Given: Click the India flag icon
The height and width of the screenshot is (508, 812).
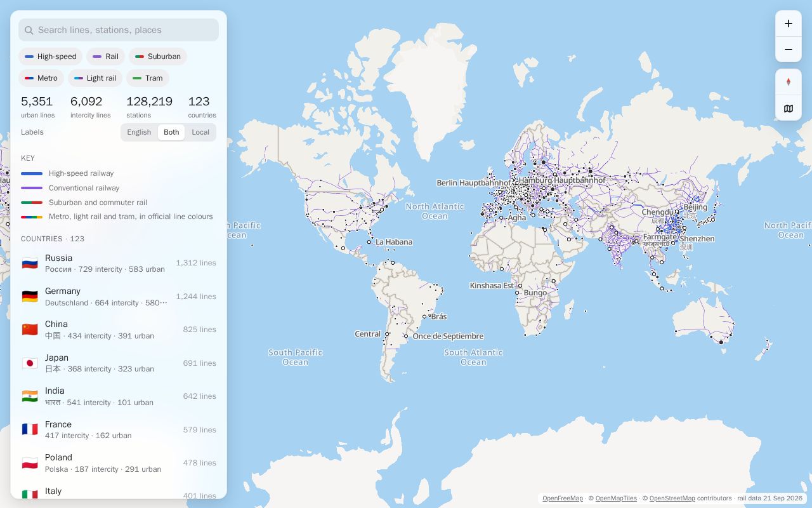Looking at the screenshot, I should tap(30, 396).
